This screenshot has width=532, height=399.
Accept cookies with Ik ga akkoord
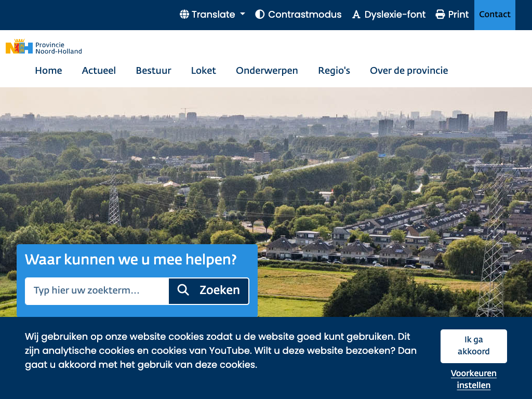point(473,345)
